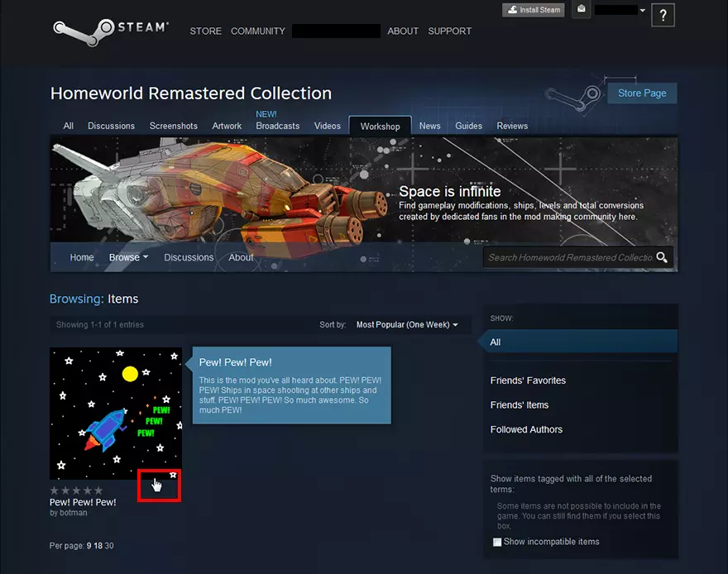Click the Install Steam button
The width and height of the screenshot is (728, 574).
coord(534,10)
